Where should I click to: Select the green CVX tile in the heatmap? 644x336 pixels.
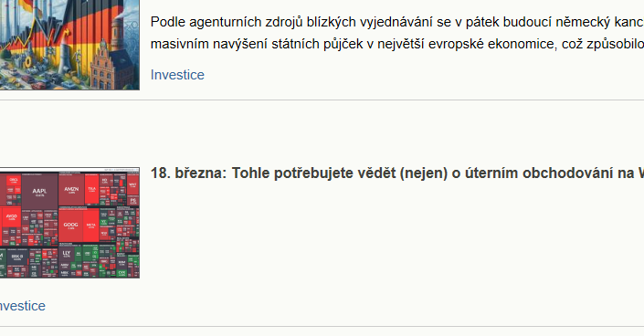point(121,273)
